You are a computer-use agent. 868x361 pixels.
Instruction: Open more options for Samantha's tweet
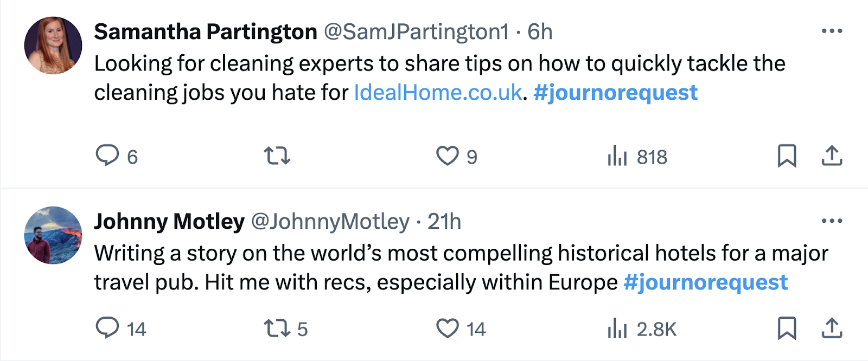(x=832, y=31)
